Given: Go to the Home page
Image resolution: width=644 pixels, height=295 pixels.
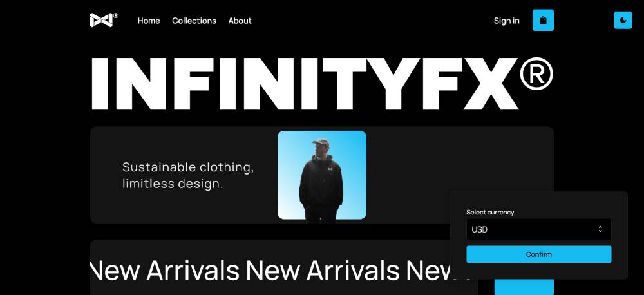Looking at the screenshot, I should 149,21.
